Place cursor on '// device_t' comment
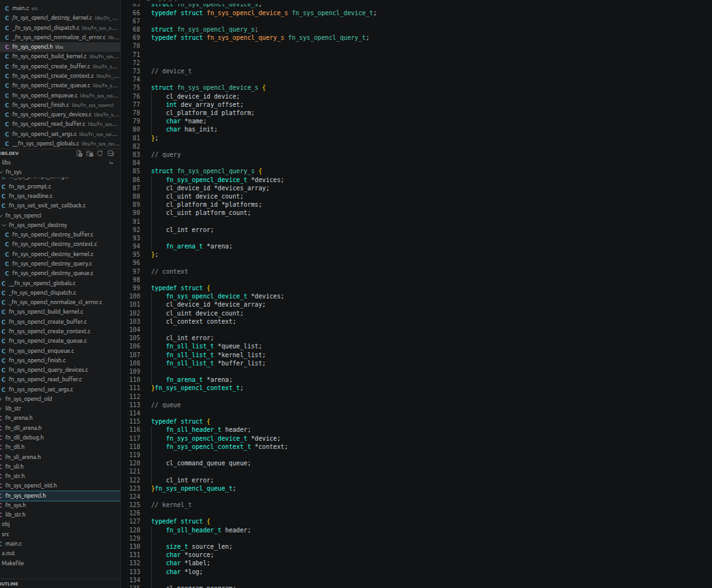Screen dimensions: 712x588 coord(171,71)
